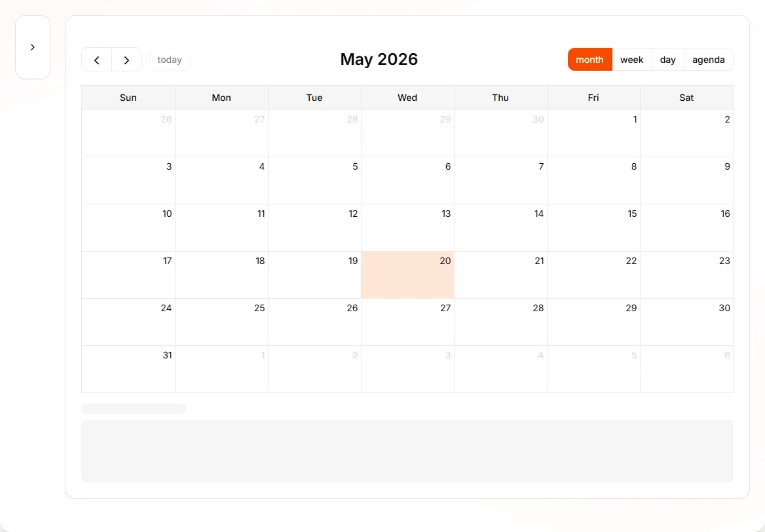Click the Fri column header
The width and height of the screenshot is (765, 532).
(x=593, y=98)
